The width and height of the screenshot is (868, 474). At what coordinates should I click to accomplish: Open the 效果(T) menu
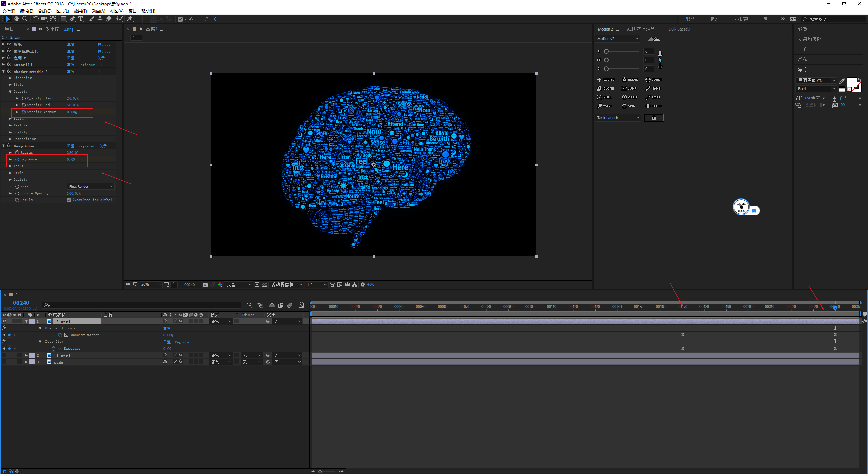[80, 11]
